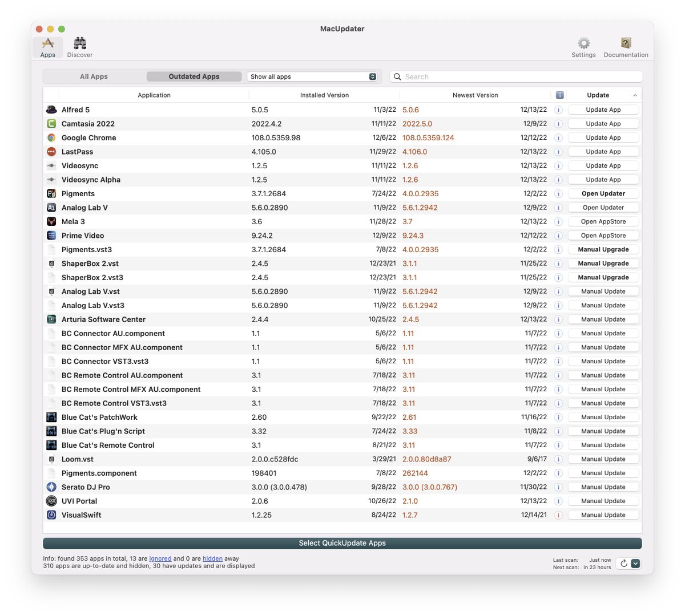This screenshot has height=616, width=685.
Task: Click the VisualSwift app icon
Action: [51, 515]
